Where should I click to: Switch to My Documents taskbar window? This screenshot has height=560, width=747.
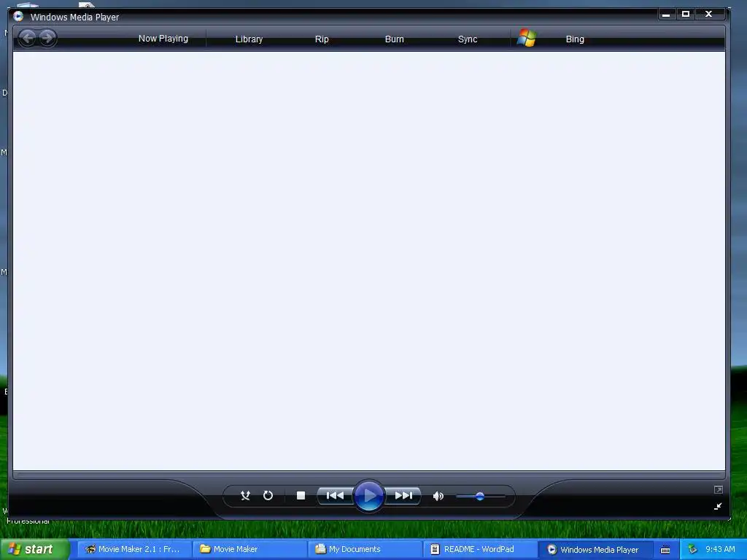365,549
